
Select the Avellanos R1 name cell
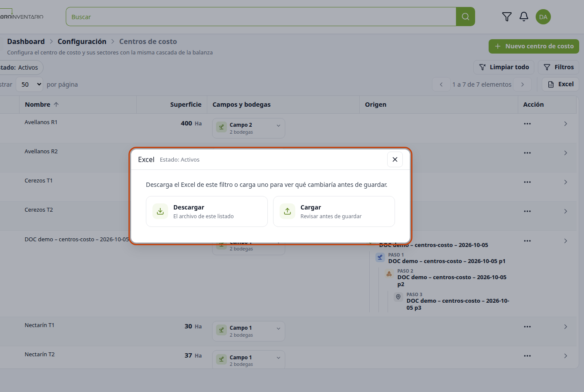pos(41,122)
